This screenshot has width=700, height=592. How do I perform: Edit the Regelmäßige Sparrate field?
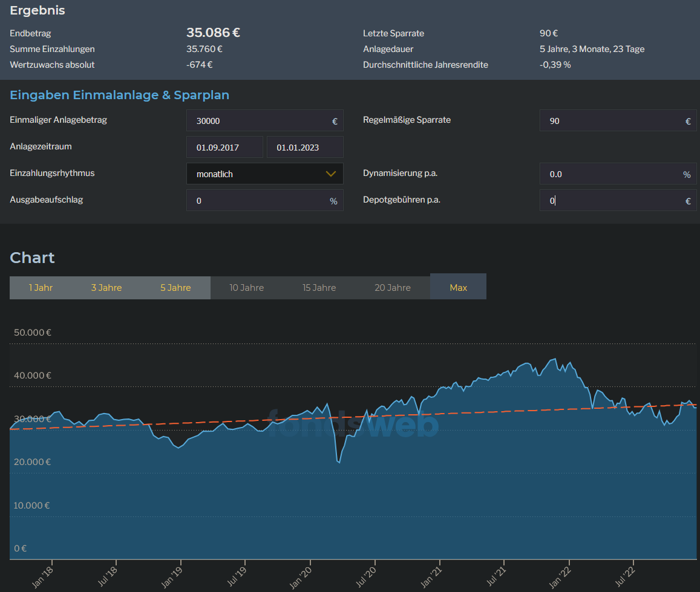click(x=611, y=121)
